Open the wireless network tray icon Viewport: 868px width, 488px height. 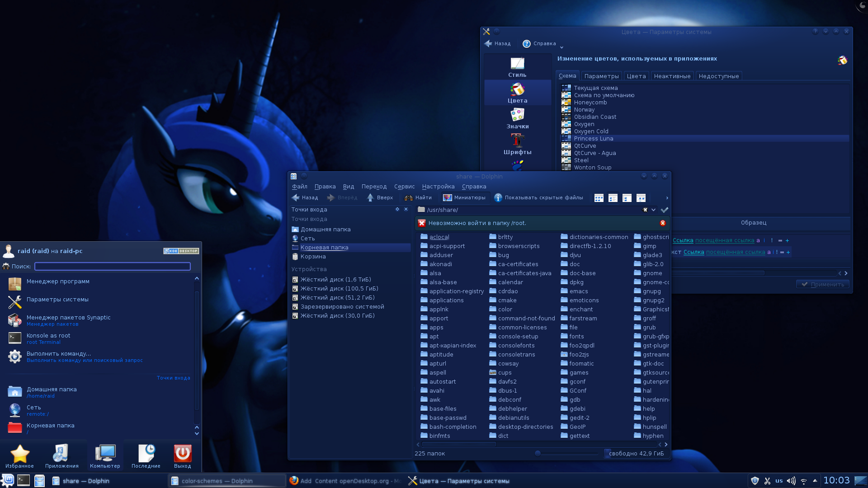click(804, 481)
